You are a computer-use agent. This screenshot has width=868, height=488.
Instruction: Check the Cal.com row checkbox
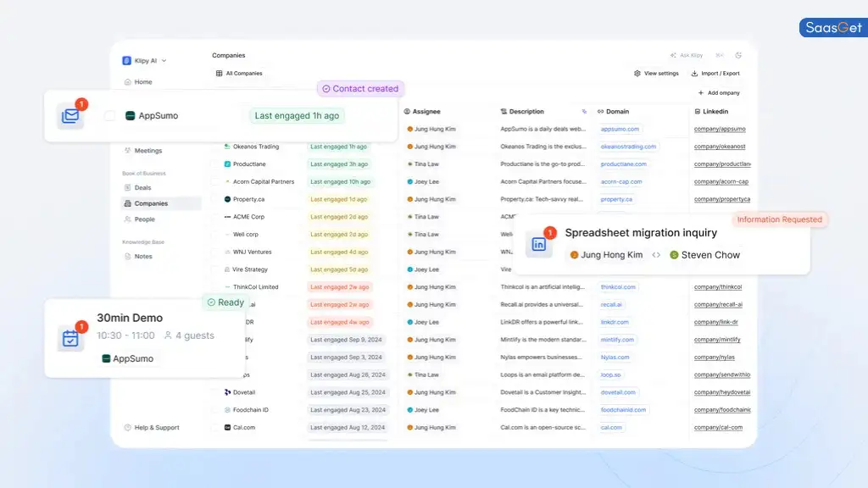[x=214, y=427]
